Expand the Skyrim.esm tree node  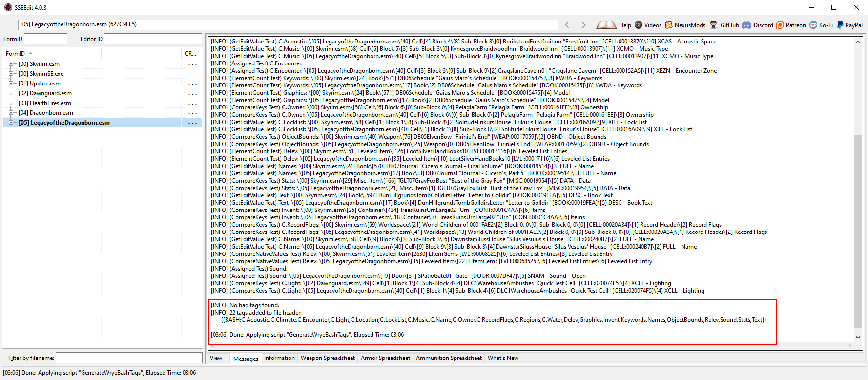click(x=11, y=64)
